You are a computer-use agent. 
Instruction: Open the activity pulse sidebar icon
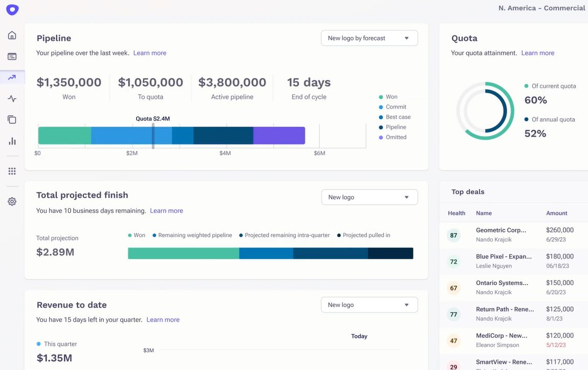tap(12, 99)
